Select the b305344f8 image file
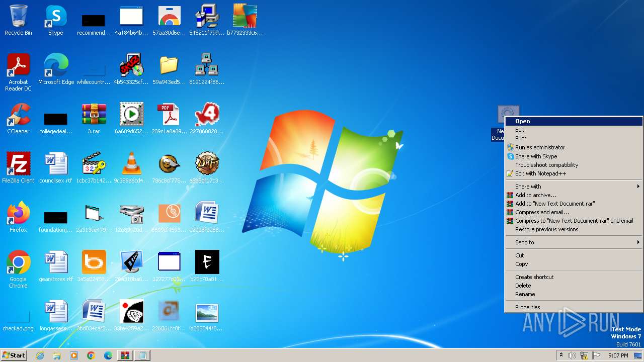This screenshot has width=644, height=362. [x=207, y=316]
